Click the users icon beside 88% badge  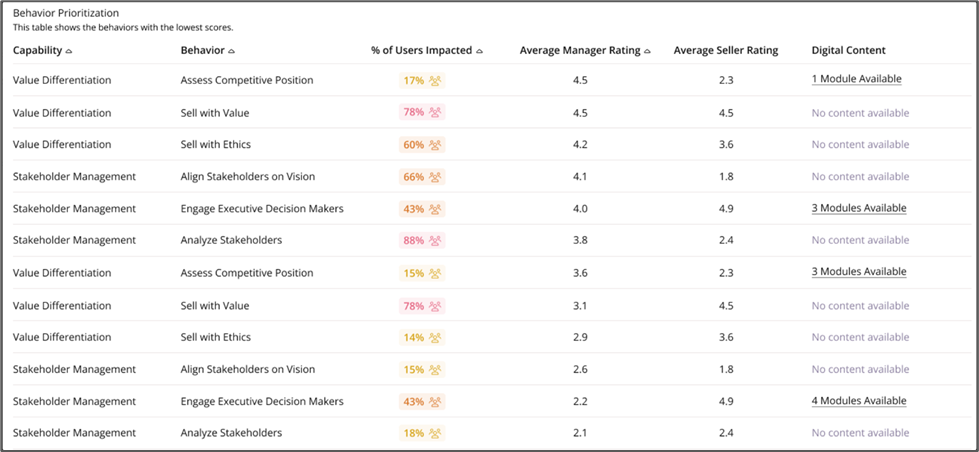point(435,240)
